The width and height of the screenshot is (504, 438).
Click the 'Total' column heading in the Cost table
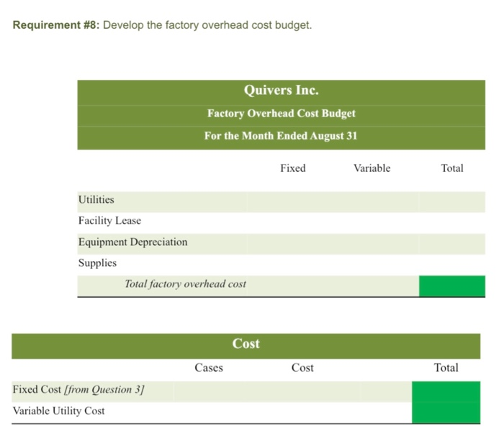point(446,368)
